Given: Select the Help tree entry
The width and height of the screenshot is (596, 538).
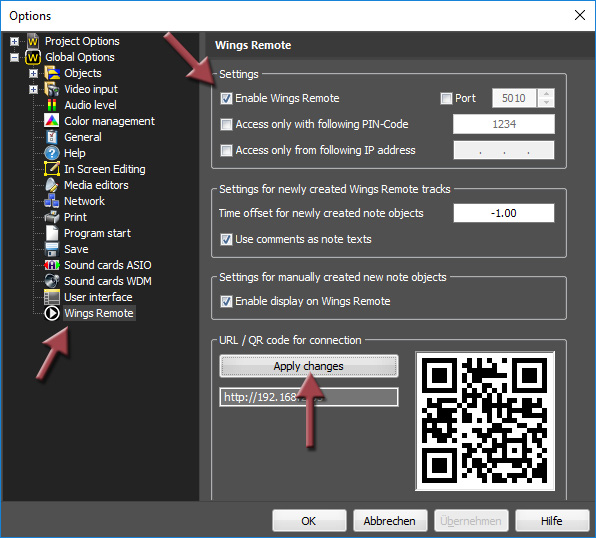Looking at the screenshot, I should (x=74, y=153).
